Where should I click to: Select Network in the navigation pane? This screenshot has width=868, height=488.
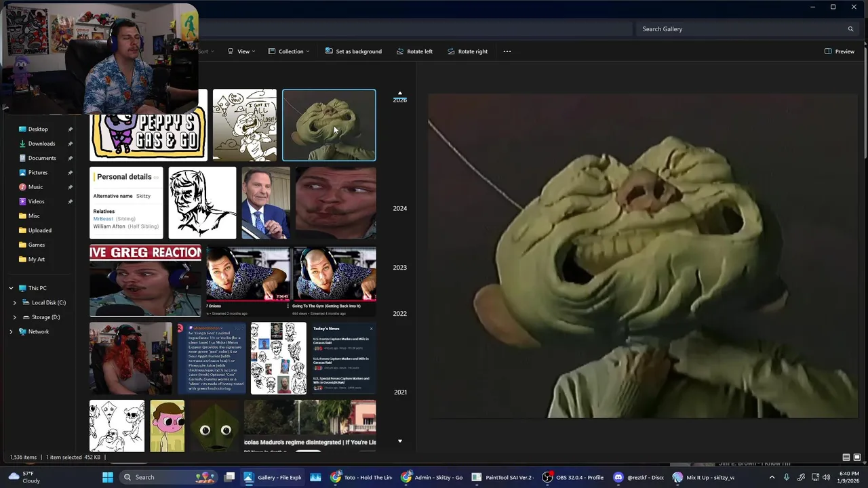click(x=39, y=331)
